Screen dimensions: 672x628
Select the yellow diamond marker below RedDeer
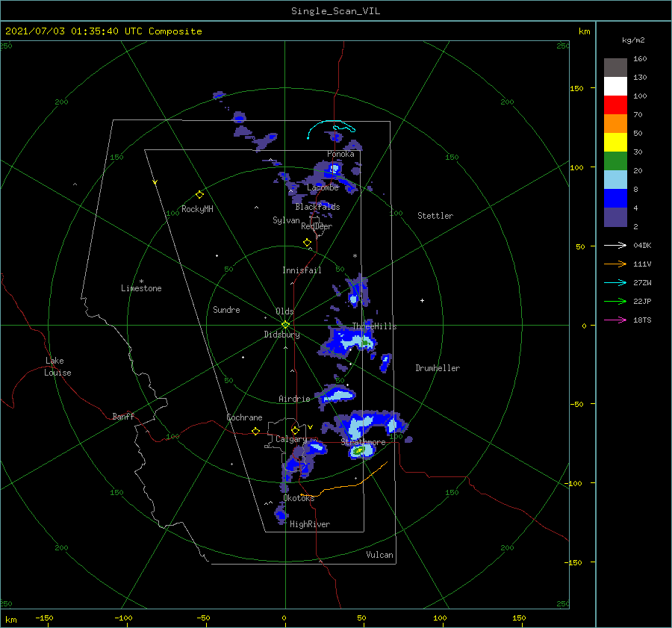tap(307, 242)
